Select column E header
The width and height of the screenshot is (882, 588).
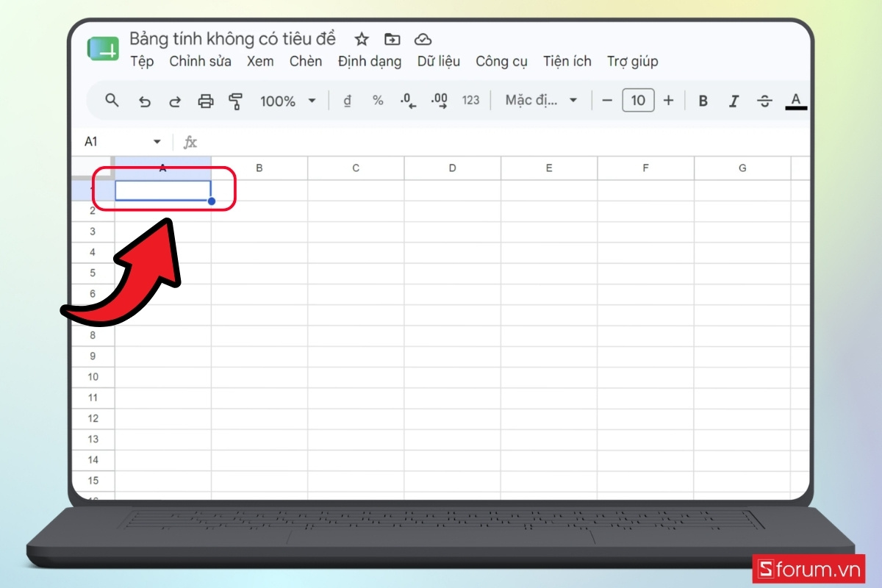click(549, 168)
